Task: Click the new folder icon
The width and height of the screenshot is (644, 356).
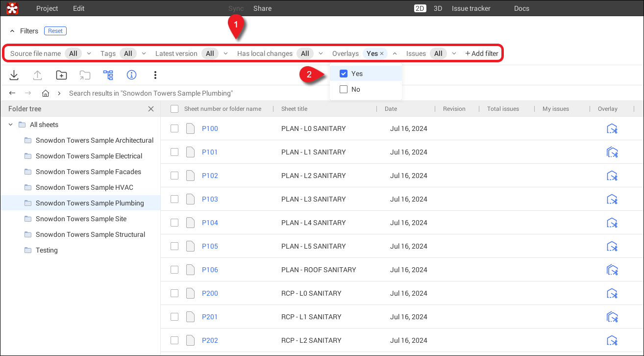Action: pyautogui.click(x=61, y=75)
